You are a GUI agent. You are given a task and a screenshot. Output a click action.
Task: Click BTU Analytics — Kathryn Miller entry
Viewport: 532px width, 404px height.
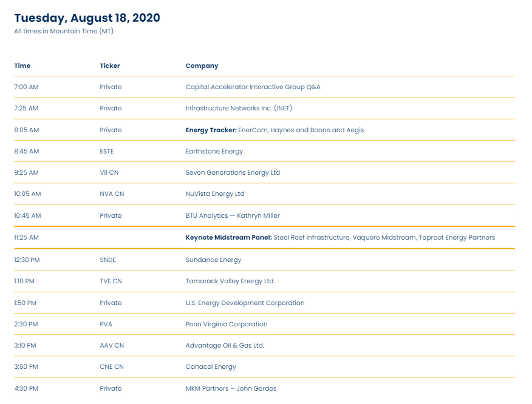[233, 215]
